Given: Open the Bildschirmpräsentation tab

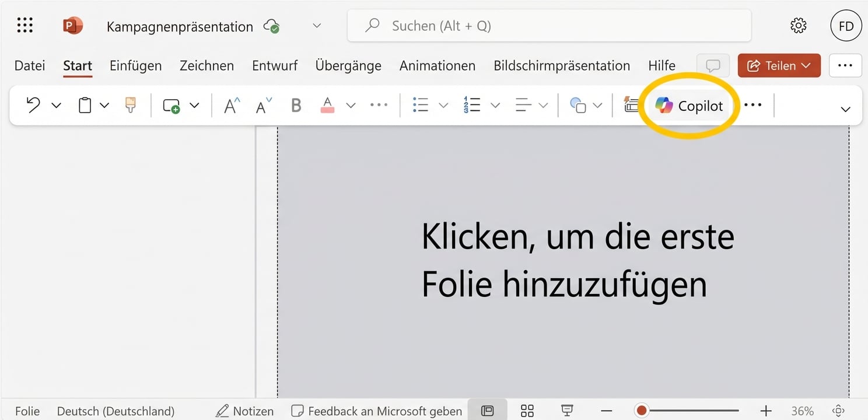Looking at the screenshot, I should (561, 65).
